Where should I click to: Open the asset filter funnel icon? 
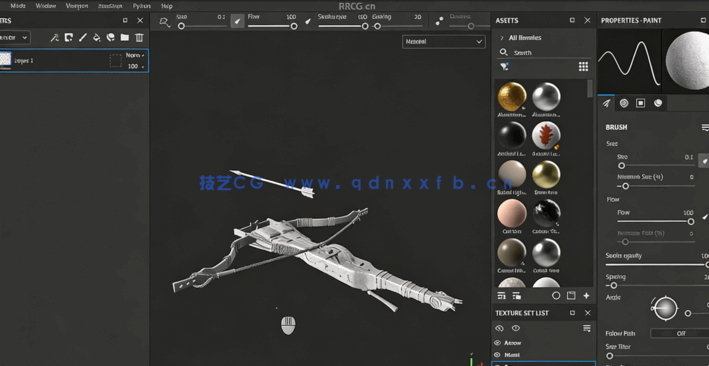pyautogui.click(x=504, y=67)
